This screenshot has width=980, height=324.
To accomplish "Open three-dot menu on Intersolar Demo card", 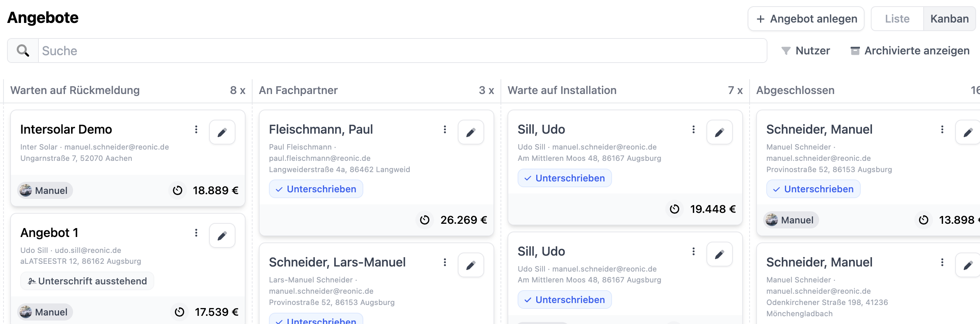I will (196, 129).
